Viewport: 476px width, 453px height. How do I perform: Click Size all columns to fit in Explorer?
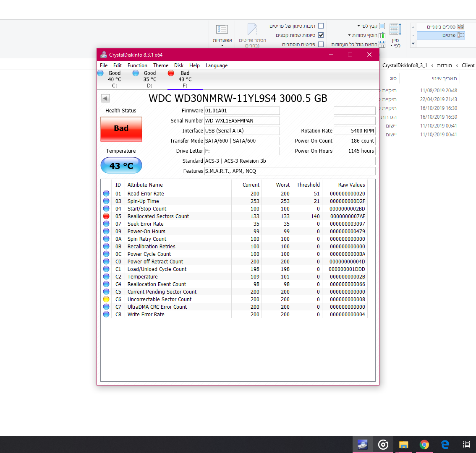point(358,44)
